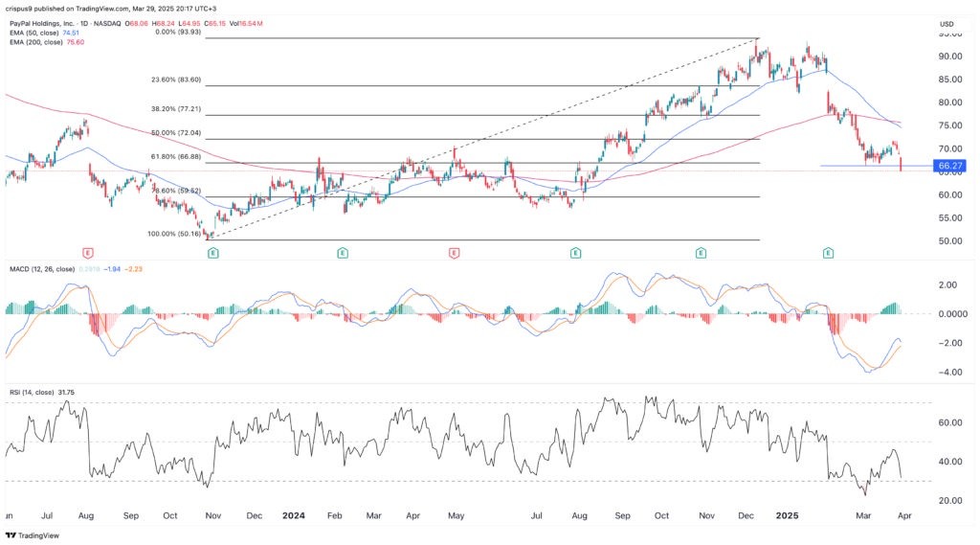Viewport: 980px width, 545px height.
Task: Open red earnings marker near August 2023
Action: click(x=88, y=253)
